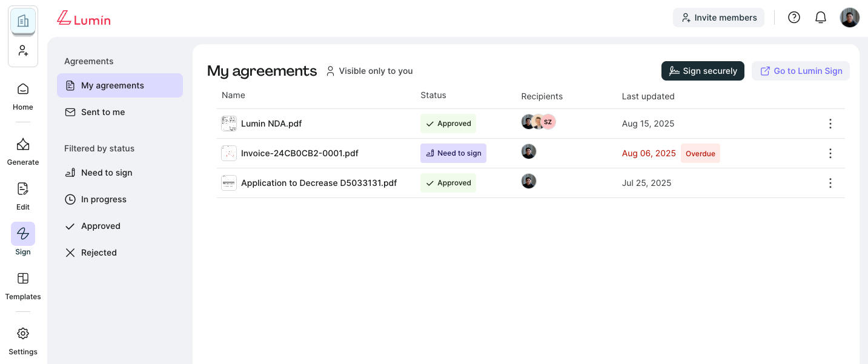Click the add-person icon near the top left

tap(22, 50)
